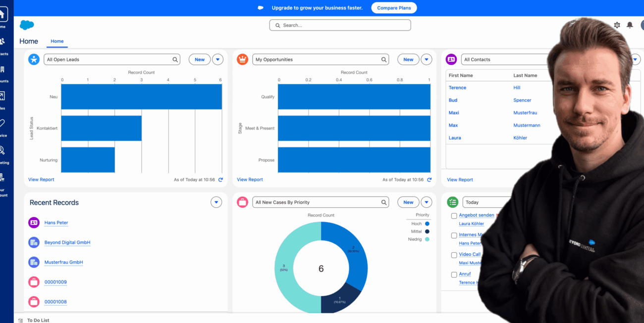The height and width of the screenshot is (323, 644).
Task: Open Your Account icon in sidebar
Action: point(2,177)
